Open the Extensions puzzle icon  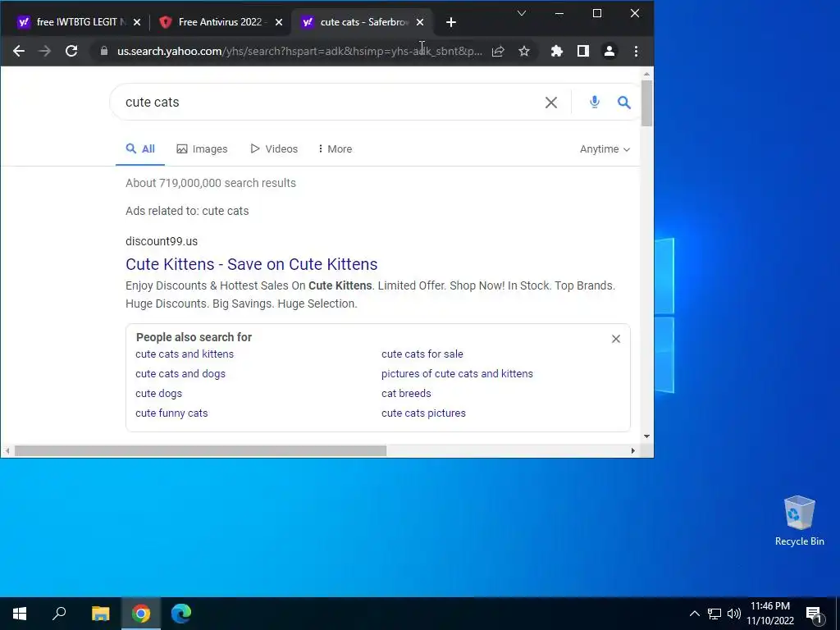click(x=557, y=51)
